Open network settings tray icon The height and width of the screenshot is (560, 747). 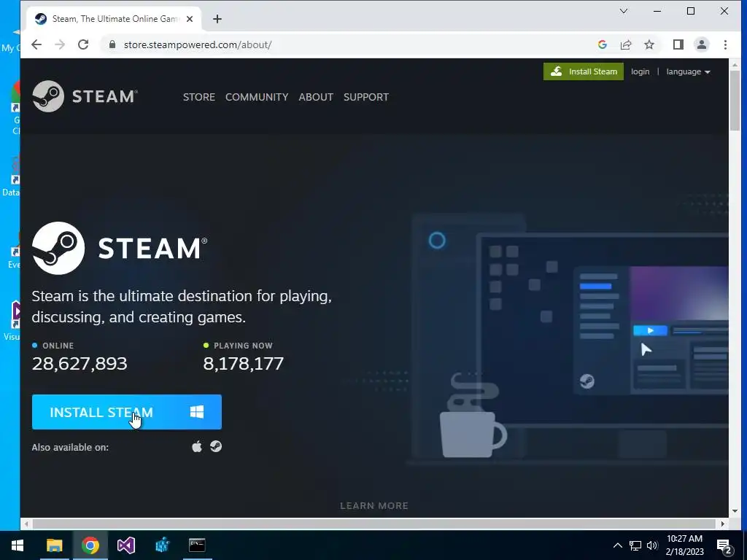tap(635, 545)
